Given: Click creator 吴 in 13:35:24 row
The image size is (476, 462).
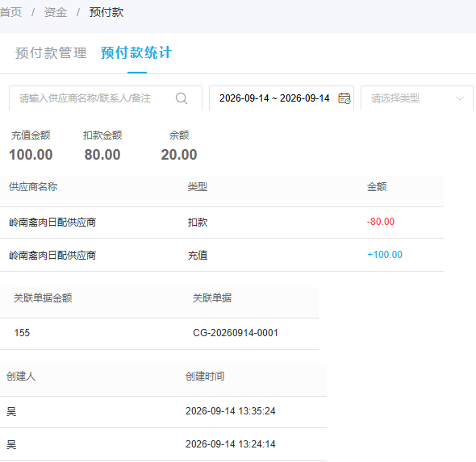Looking at the screenshot, I should [x=11, y=412].
